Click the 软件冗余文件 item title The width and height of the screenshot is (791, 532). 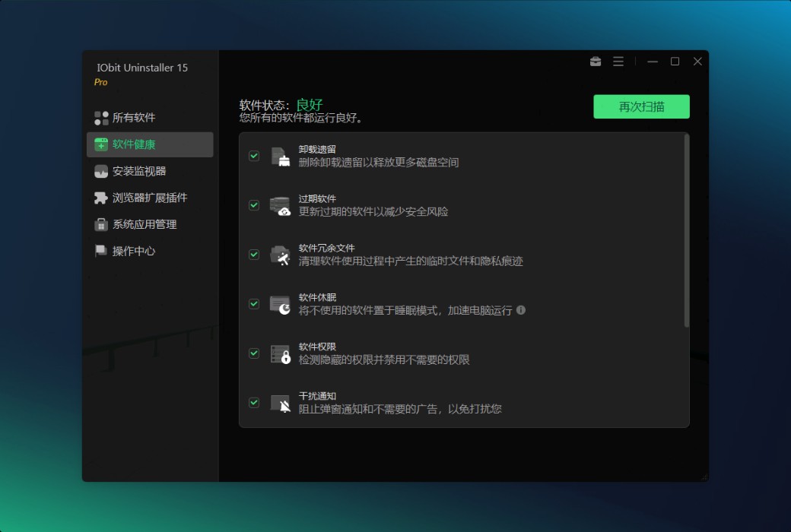point(326,248)
